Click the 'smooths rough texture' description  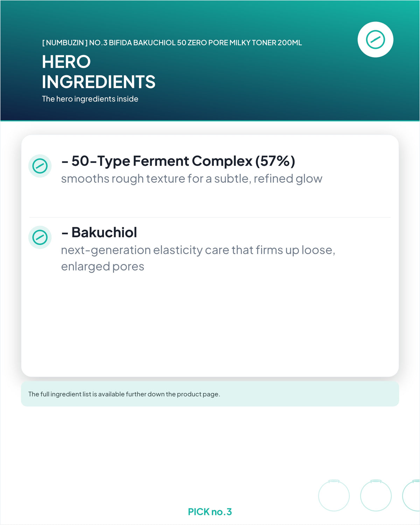(x=192, y=178)
